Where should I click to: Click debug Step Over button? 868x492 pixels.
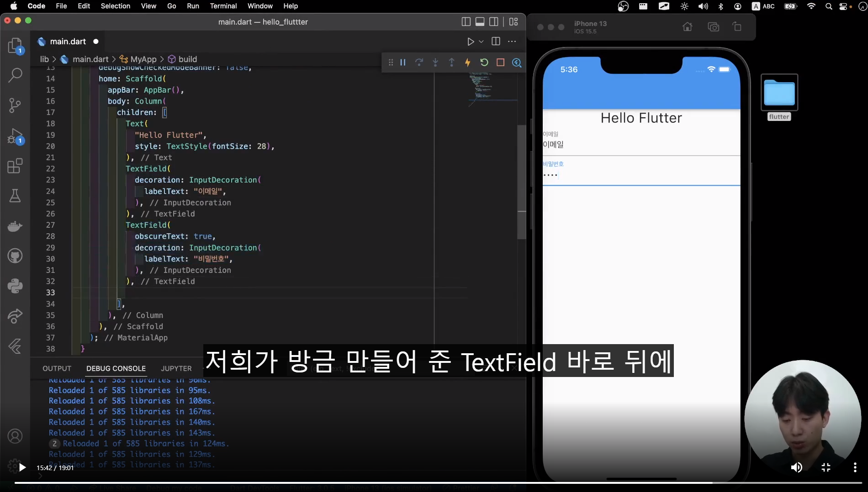tap(419, 63)
